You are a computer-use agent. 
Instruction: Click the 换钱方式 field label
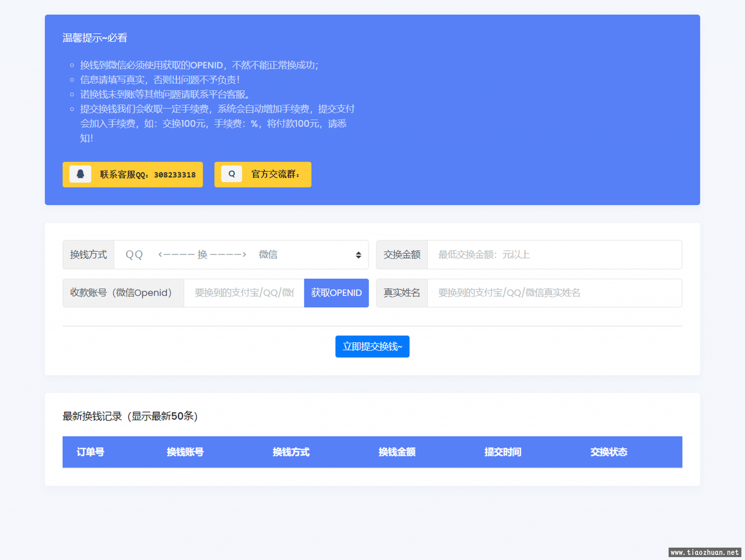coord(88,255)
